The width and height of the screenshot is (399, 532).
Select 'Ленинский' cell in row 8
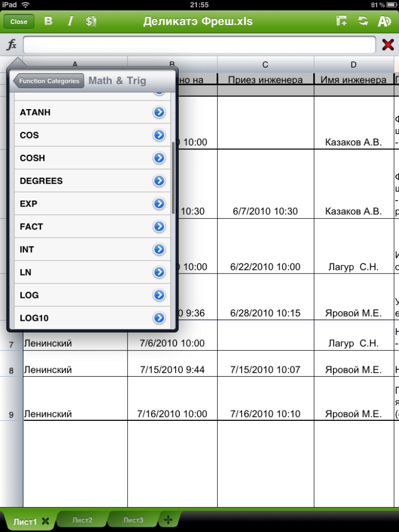coord(76,363)
